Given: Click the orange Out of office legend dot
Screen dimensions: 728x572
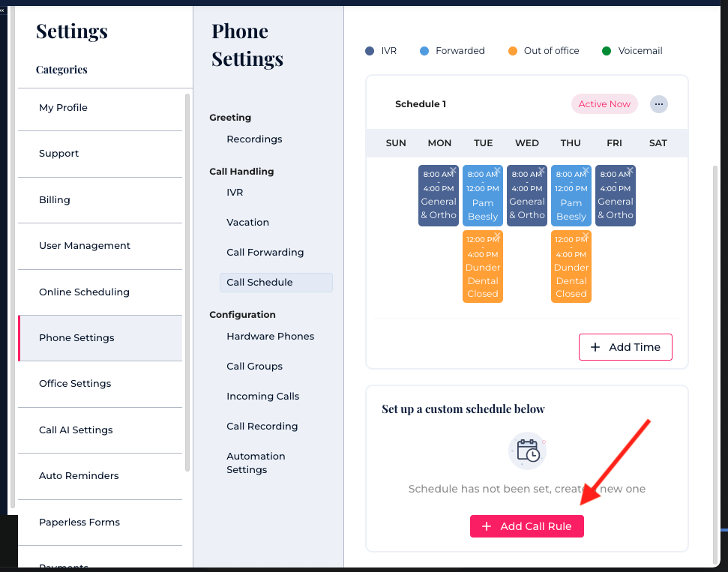Looking at the screenshot, I should [x=513, y=51].
